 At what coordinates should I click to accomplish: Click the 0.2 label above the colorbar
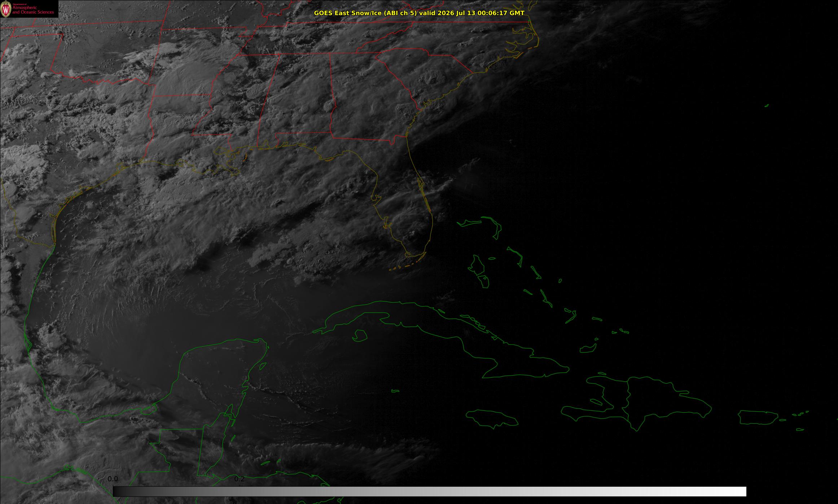pyautogui.click(x=240, y=479)
